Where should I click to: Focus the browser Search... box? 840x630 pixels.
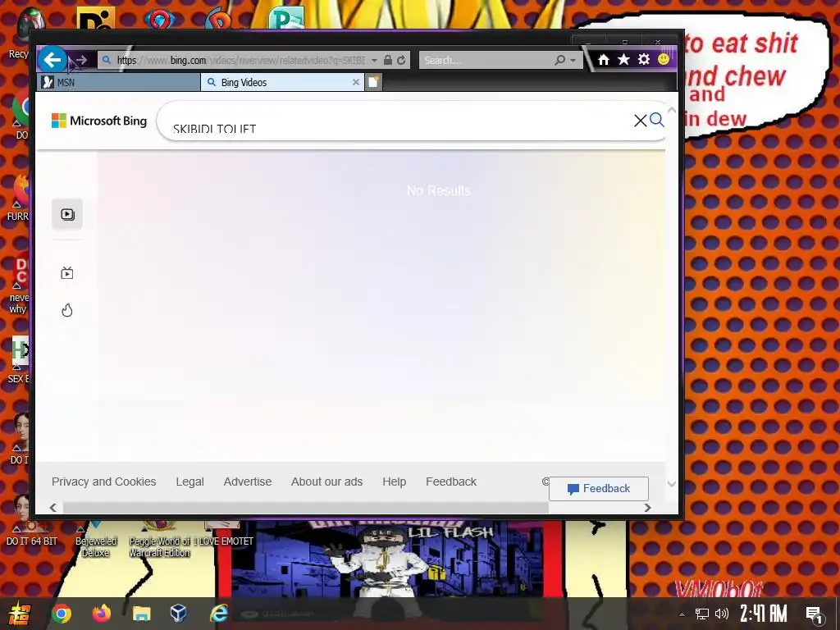click(486, 60)
